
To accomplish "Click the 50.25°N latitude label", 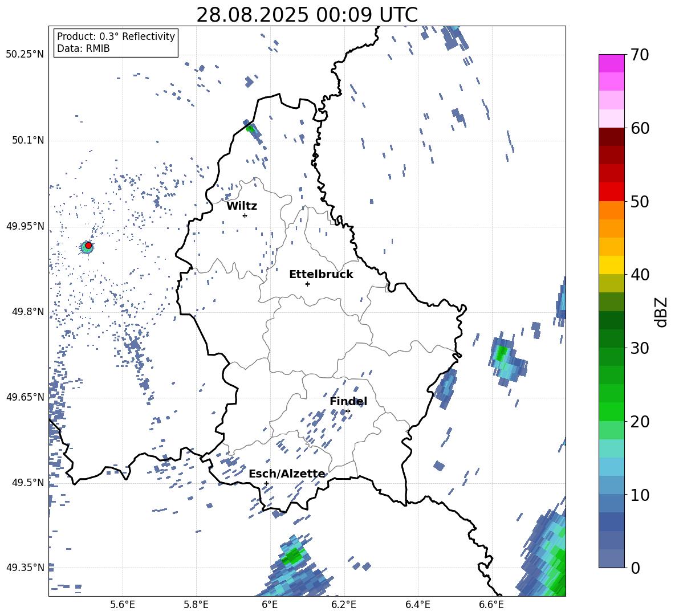I will 25,55.
